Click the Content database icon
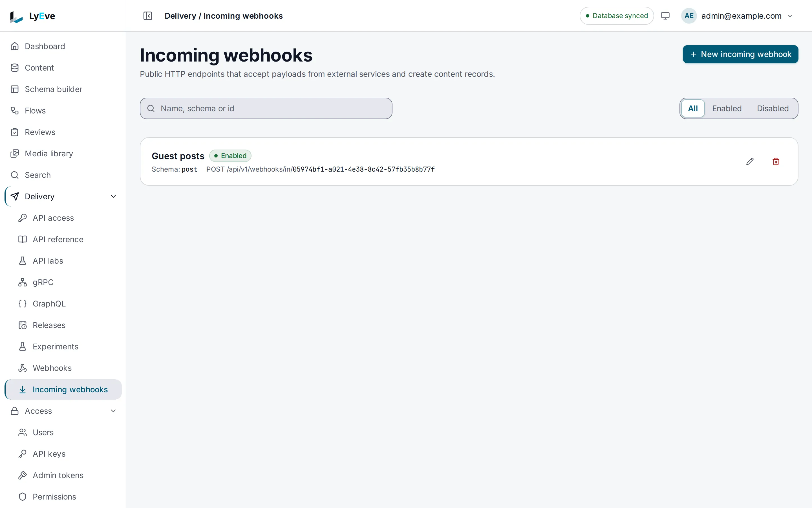 click(15, 68)
